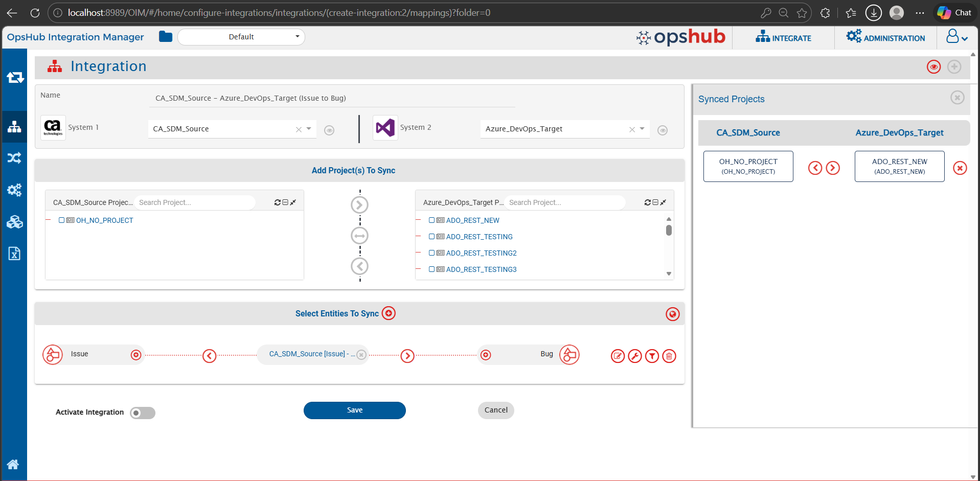Remove the OH_NO_PROJECT synced project pair

click(x=960, y=168)
